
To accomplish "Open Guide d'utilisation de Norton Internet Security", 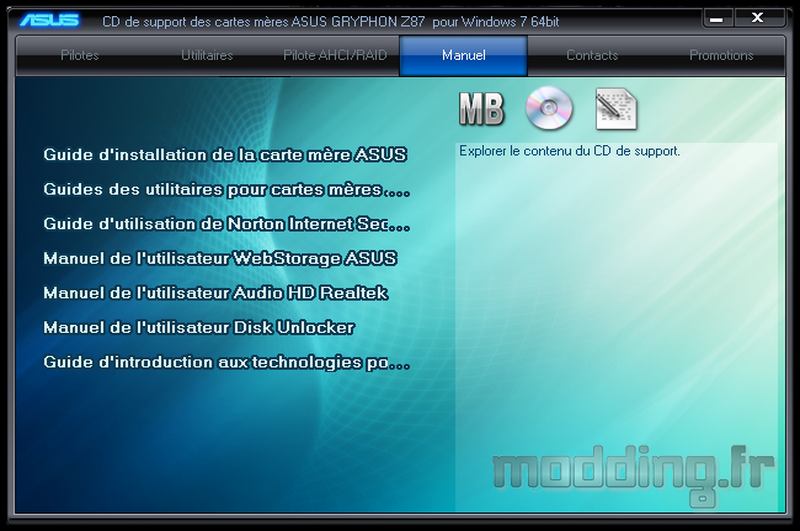I will 227,224.
